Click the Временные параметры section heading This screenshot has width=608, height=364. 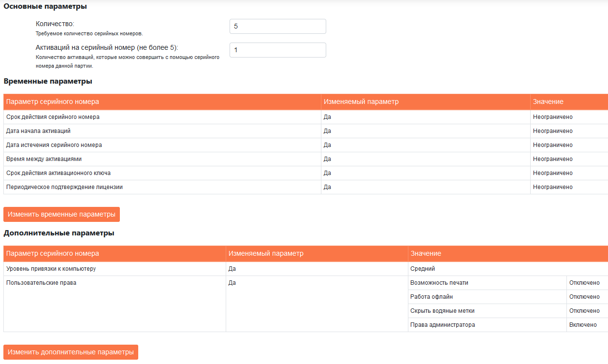click(x=48, y=81)
